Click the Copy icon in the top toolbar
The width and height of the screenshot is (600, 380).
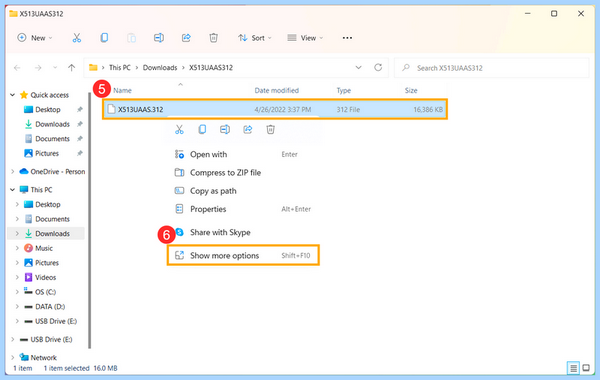104,38
